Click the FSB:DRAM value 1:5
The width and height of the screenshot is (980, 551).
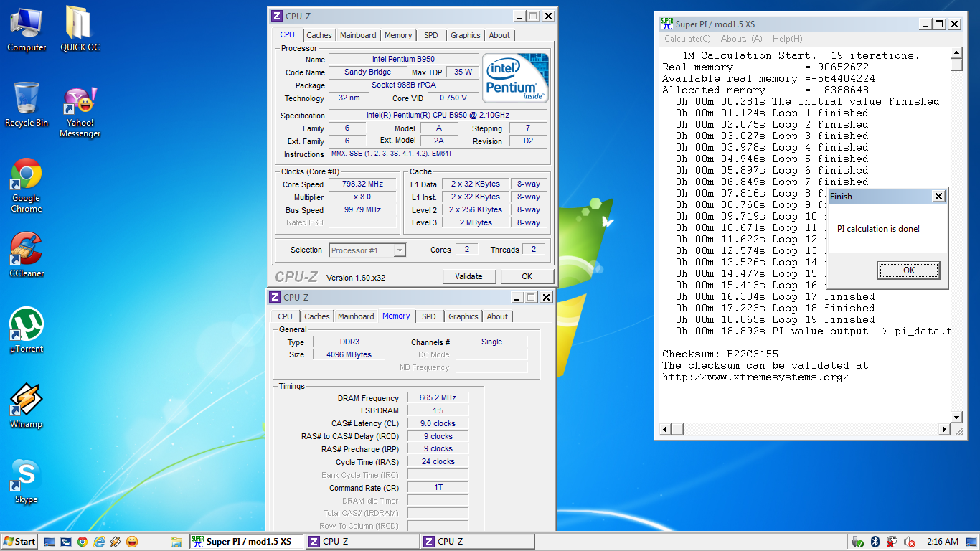[x=438, y=411]
